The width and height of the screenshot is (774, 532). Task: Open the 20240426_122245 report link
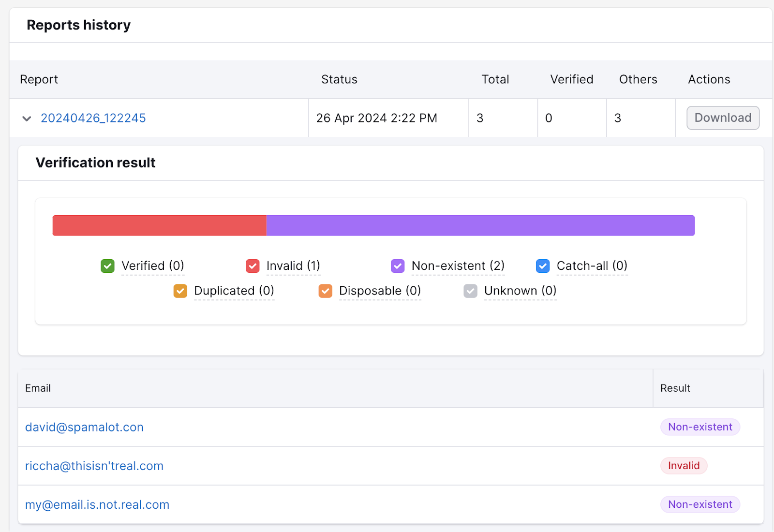tap(93, 118)
